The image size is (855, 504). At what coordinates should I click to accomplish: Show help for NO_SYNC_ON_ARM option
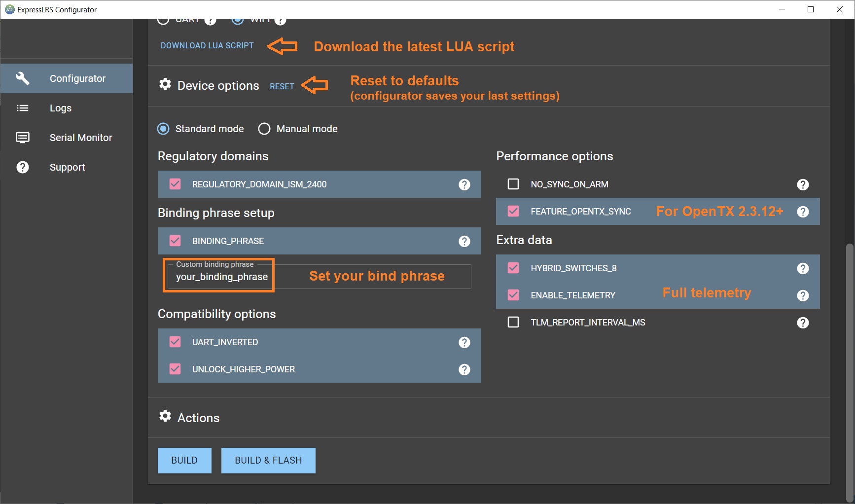[803, 184]
